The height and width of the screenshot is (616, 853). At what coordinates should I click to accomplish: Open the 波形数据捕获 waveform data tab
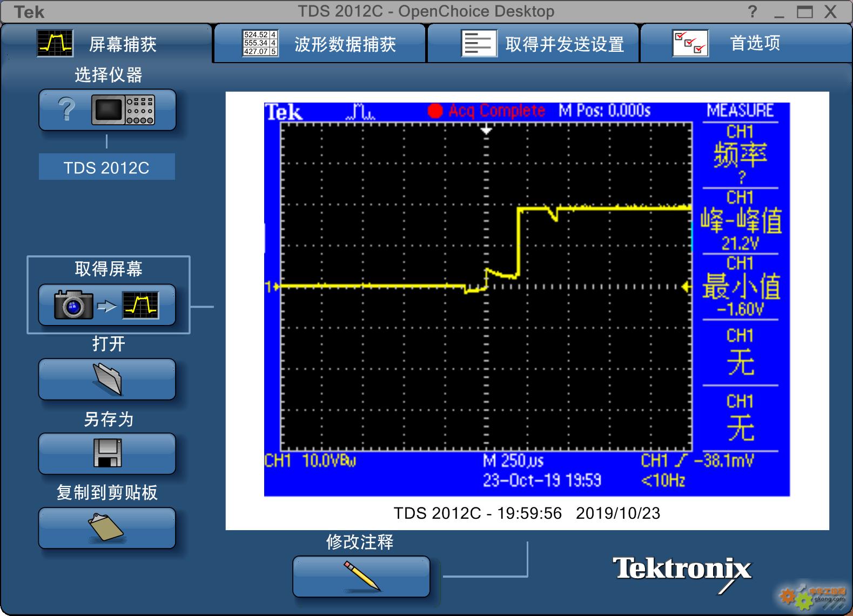coord(320,44)
